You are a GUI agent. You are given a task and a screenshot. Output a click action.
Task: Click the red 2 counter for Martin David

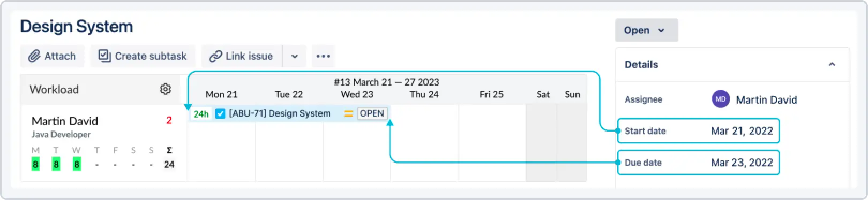click(x=169, y=120)
